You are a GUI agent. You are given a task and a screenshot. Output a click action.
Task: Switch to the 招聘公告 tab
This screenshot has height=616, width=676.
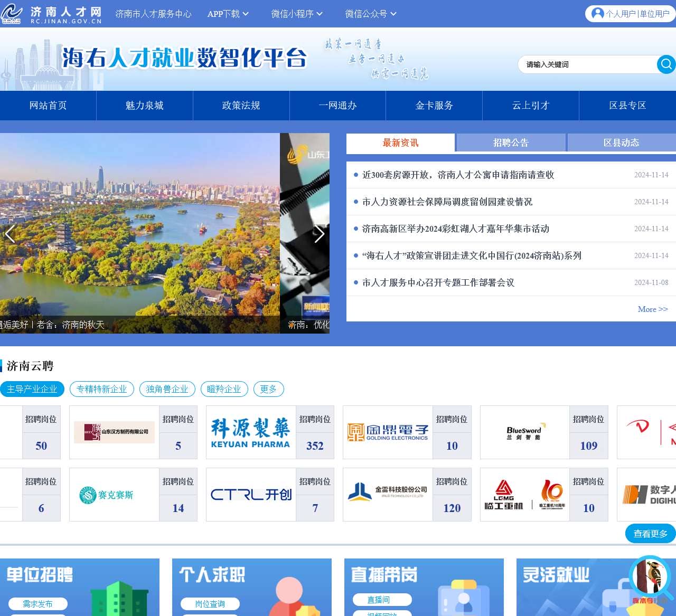coord(511,143)
